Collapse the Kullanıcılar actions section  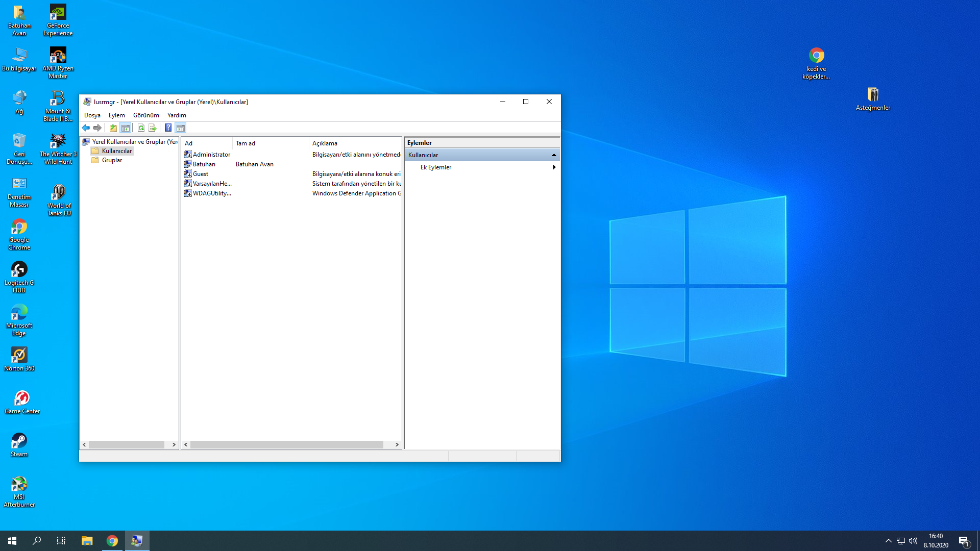click(554, 155)
